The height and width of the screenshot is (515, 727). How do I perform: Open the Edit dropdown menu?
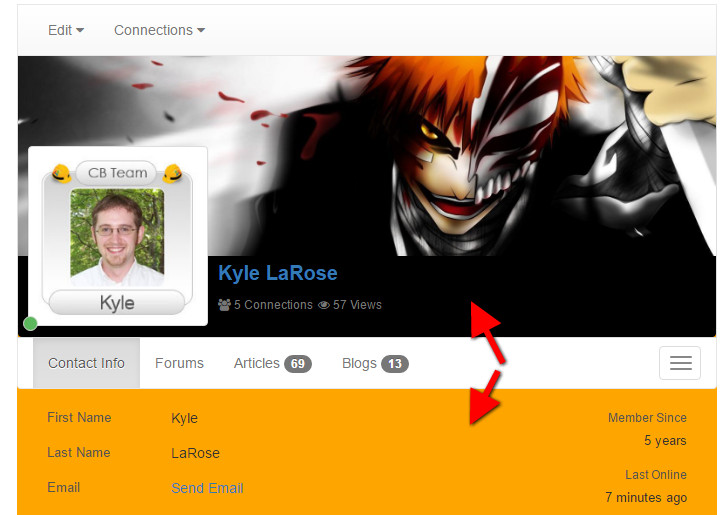[x=66, y=30]
